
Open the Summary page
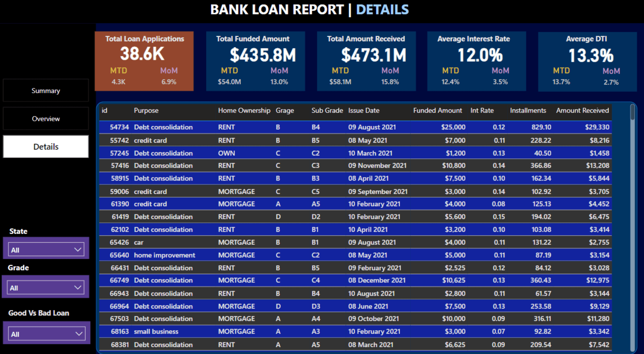point(46,90)
